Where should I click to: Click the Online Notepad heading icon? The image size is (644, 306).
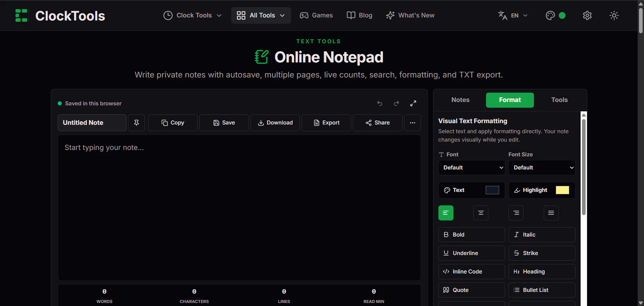tap(262, 57)
